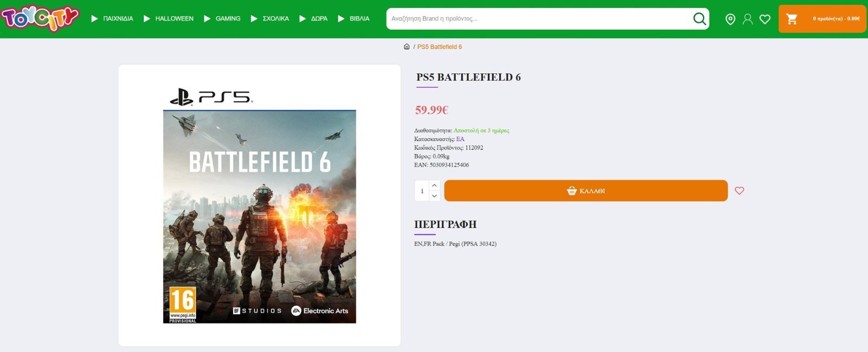Open the store locator pin icon

pos(730,20)
